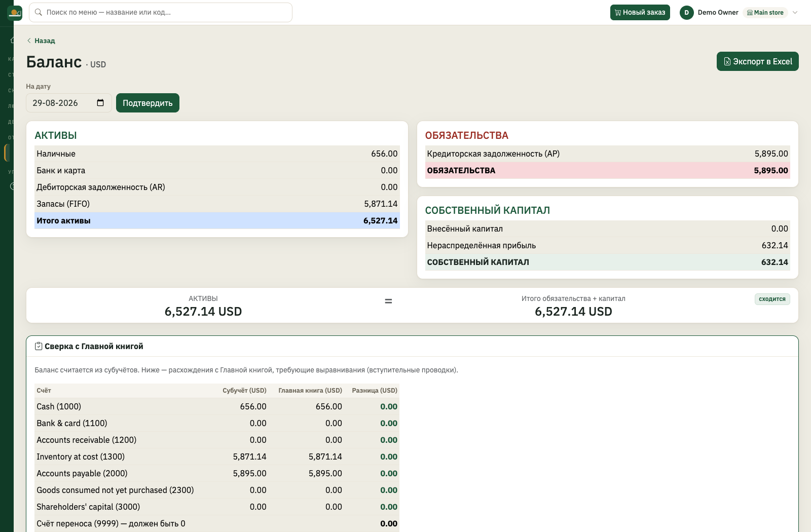This screenshot has width=811, height=532.
Task: Click the Разница (USD) column header
Action: (x=375, y=390)
